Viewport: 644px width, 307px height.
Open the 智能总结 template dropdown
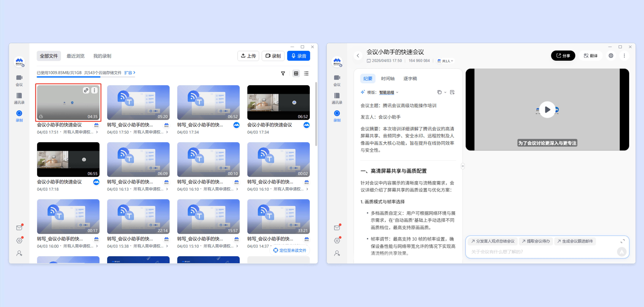(x=388, y=92)
